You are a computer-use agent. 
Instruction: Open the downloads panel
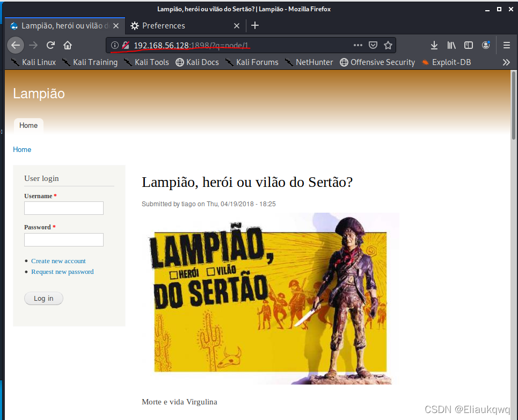point(434,45)
